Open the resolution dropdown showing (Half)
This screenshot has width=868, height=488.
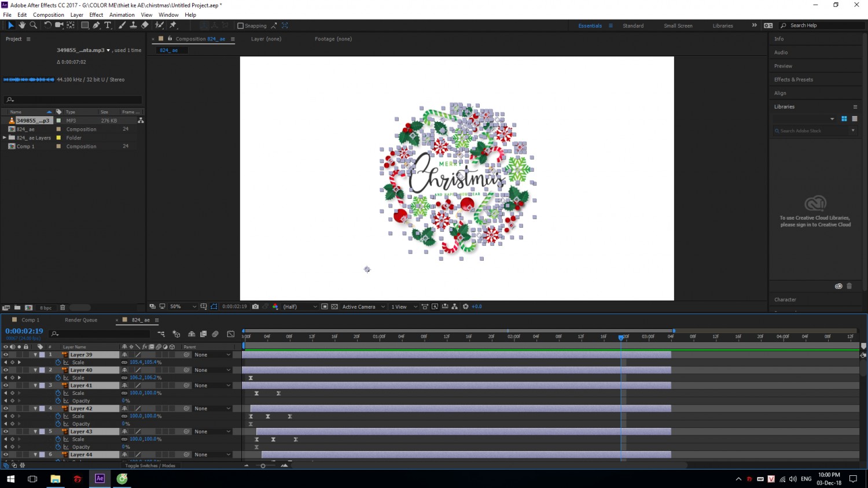pos(300,306)
